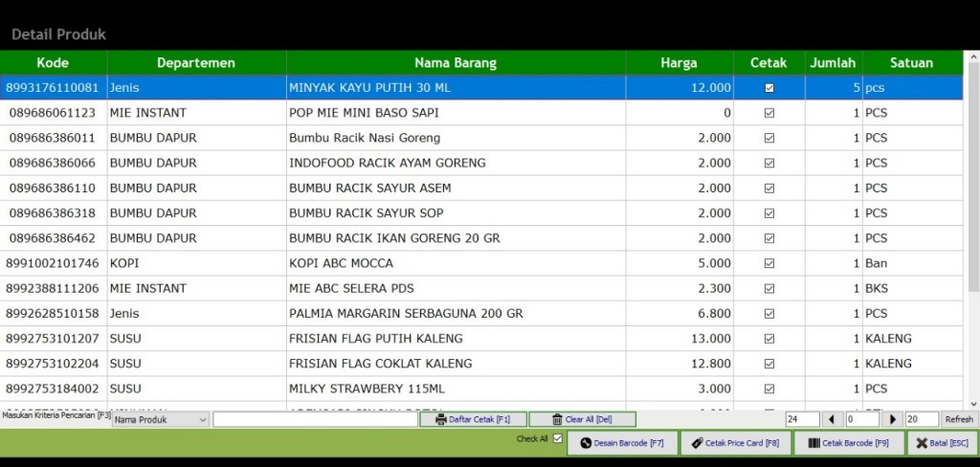The width and height of the screenshot is (980, 467).
Task: Uncheck Cetak for POP MIE MINI BASO SAPI
Action: pyautogui.click(x=769, y=113)
